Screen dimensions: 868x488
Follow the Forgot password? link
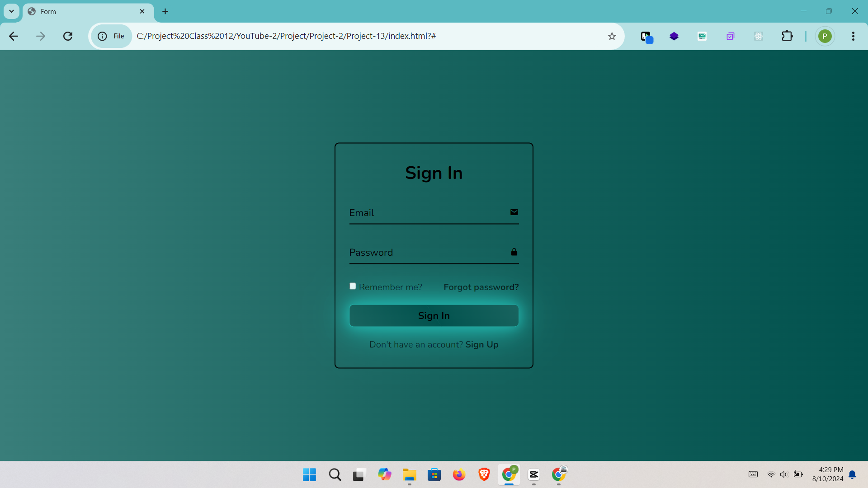(481, 287)
